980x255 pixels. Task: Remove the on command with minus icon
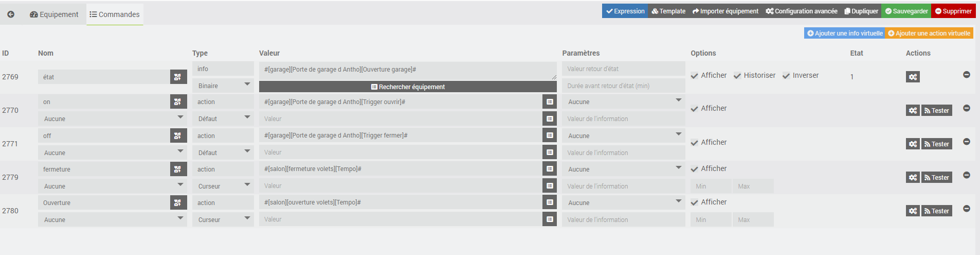[967, 108]
